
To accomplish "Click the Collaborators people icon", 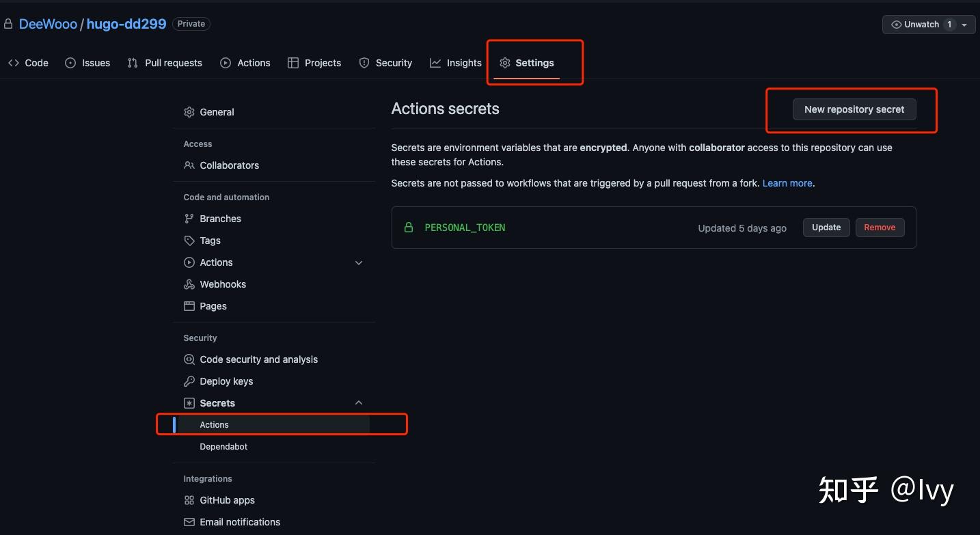I will [x=189, y=165].
